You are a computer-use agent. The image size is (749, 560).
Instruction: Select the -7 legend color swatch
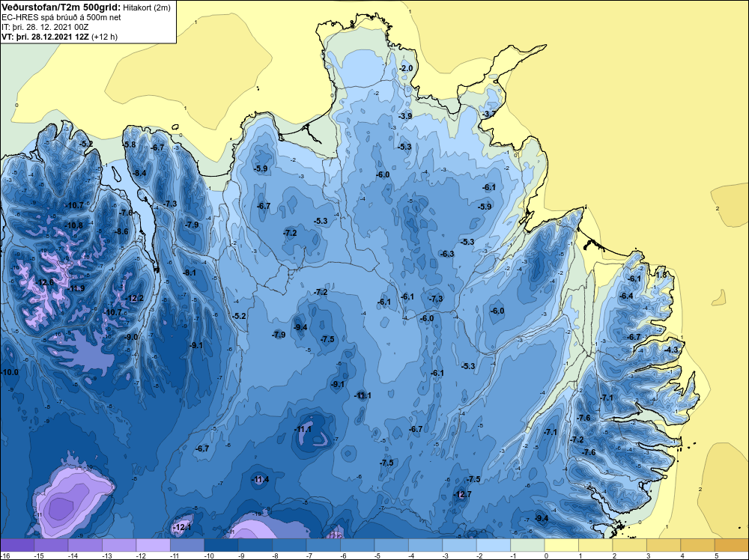323,545
